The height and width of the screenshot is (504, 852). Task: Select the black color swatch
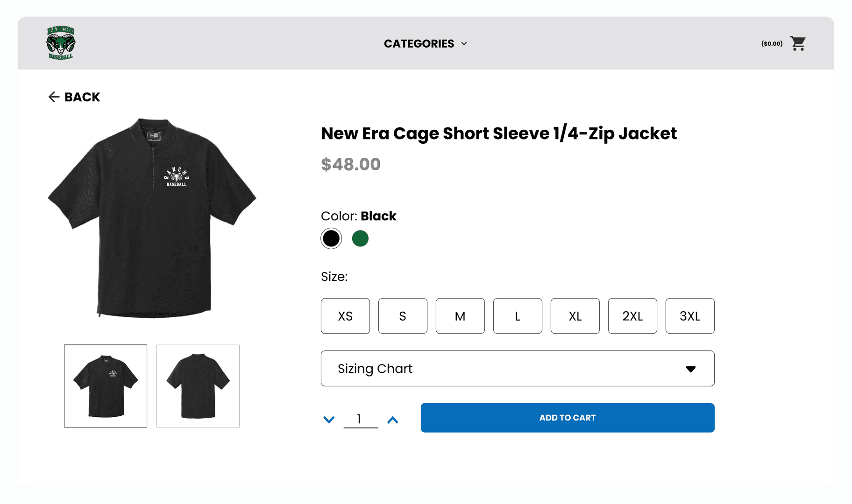click(x=331, y=238)
